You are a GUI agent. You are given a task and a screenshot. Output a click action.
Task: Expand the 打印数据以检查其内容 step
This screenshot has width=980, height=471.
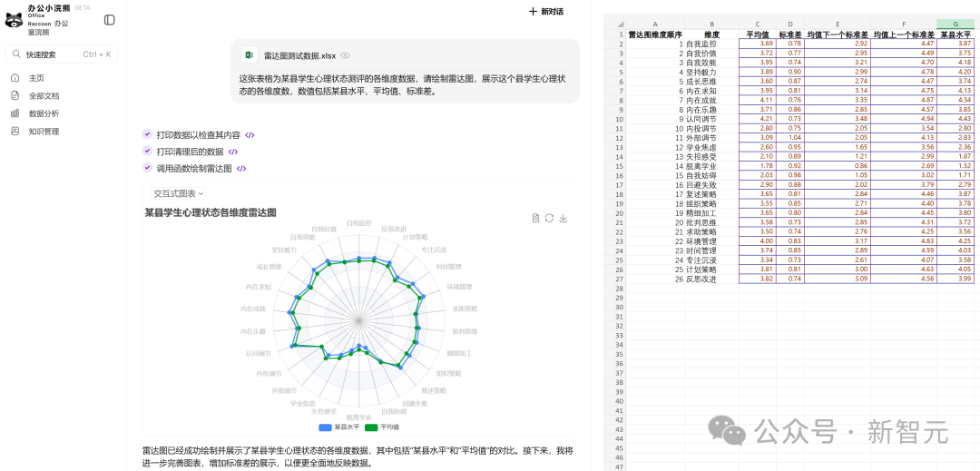[x=198, y=135]
